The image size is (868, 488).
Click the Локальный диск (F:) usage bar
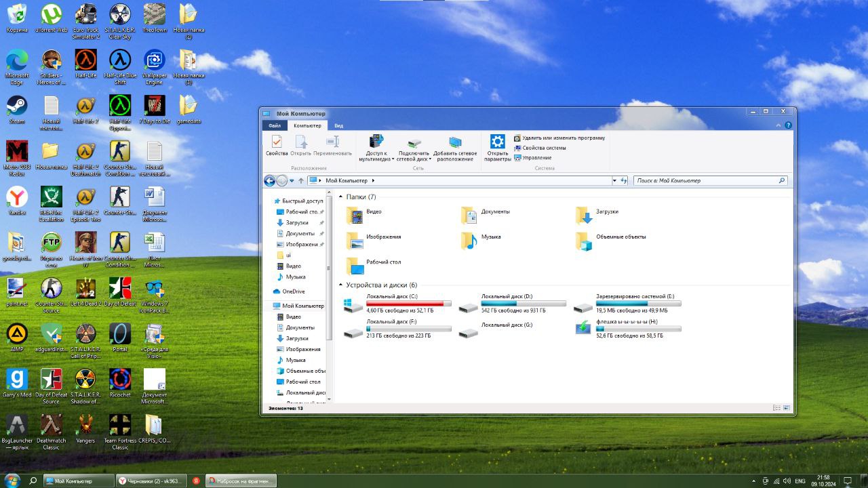pyautogui.click(x=409, y=329)
